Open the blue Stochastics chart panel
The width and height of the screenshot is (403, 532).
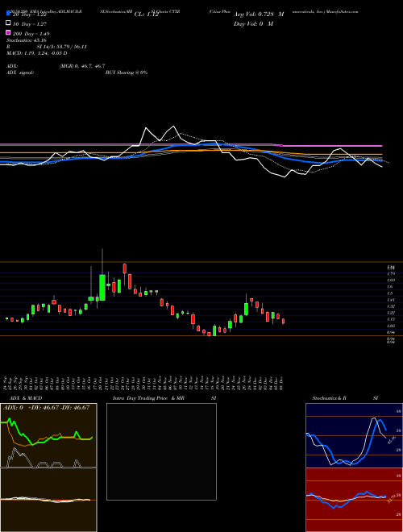point(354,435)
